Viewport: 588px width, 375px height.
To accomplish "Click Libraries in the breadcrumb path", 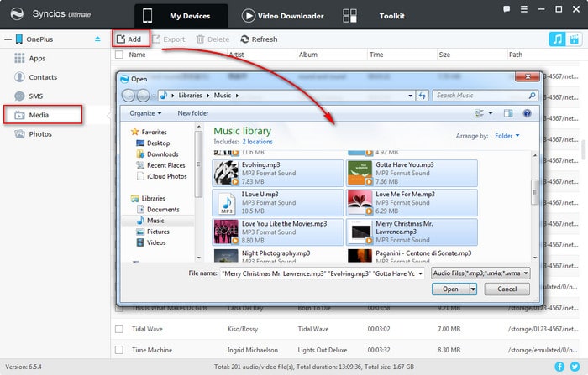I will (x=190, y=96).
